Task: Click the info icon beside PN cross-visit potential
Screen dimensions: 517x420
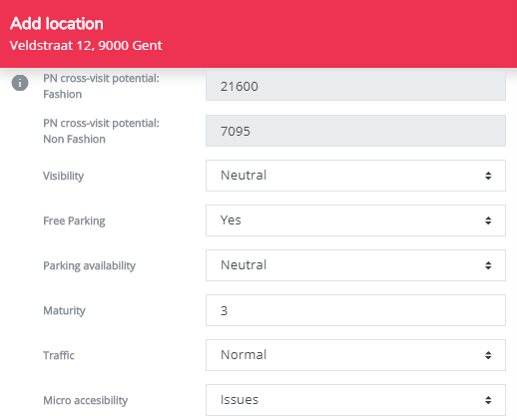Action: (x=20, y=83)
